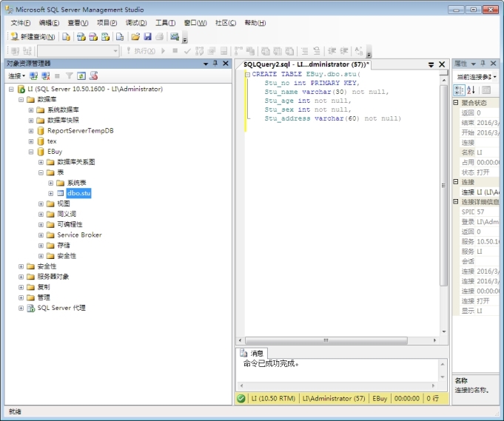The image size is (504, 421).
Task: Click the Save disk icon in toolbar
Action: 147,36
